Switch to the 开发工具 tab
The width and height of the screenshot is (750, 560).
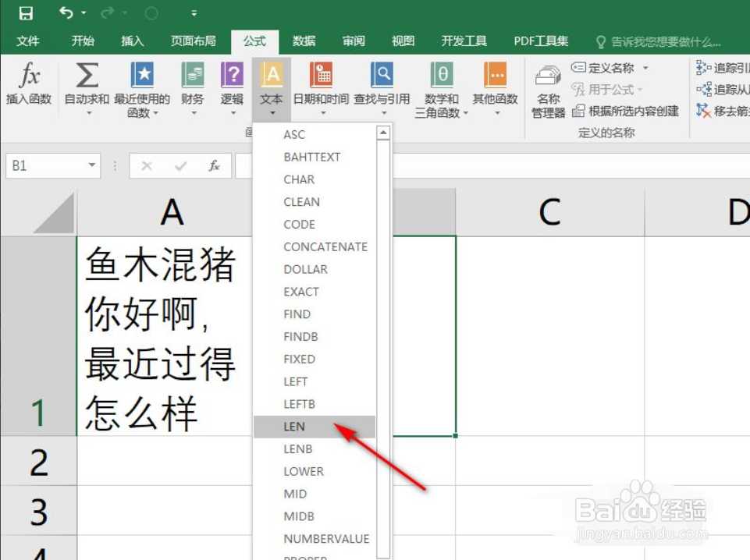464,41
